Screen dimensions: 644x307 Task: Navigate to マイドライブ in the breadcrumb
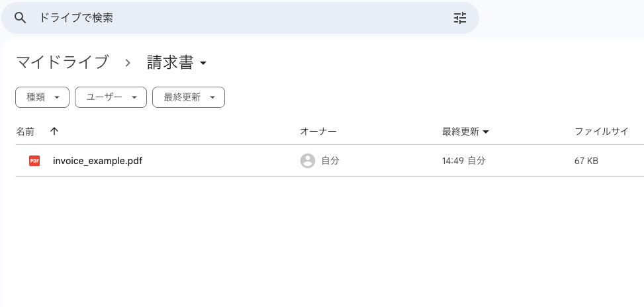[62, 63]
